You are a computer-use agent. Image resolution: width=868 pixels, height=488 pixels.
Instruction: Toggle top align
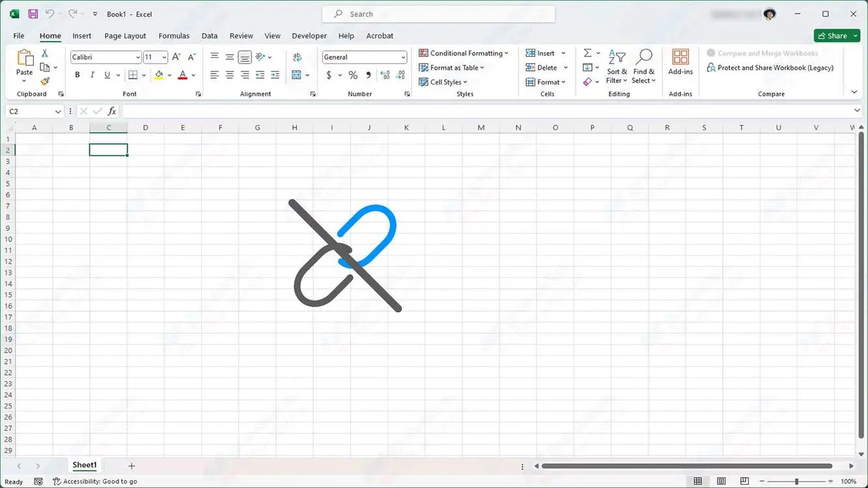coord(214,57)
